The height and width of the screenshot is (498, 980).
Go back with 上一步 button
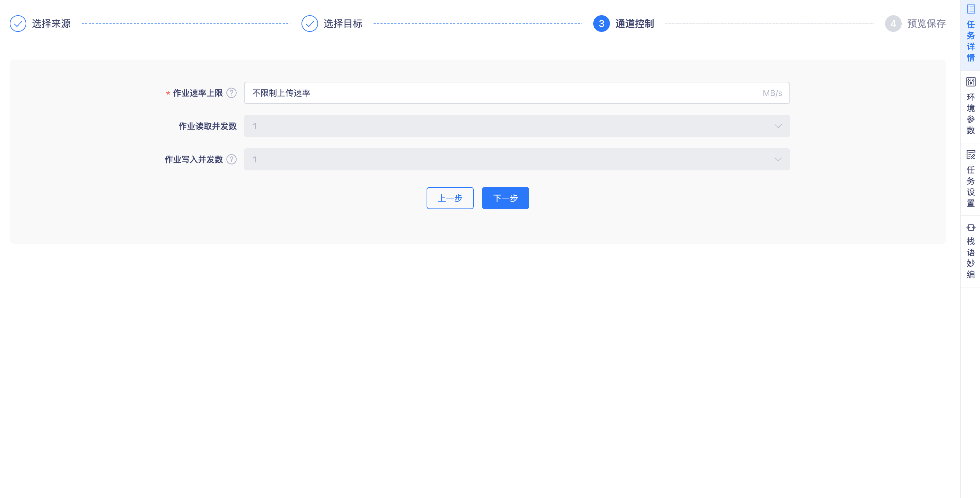tap(450, 198)
